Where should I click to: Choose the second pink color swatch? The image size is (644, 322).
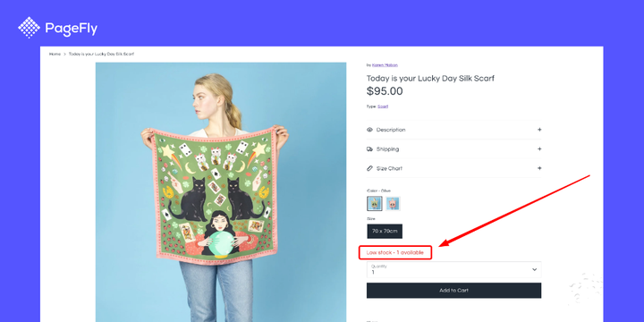[393, 203]
